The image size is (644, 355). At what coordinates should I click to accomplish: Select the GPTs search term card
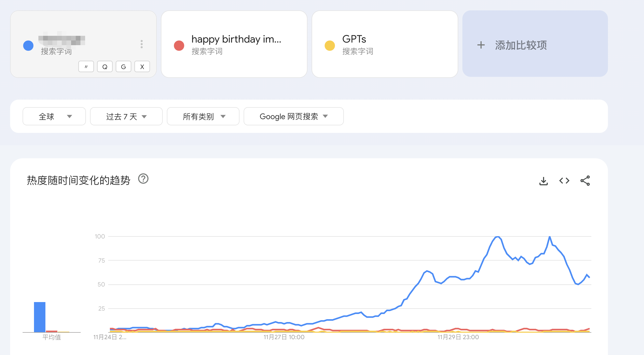385,44
